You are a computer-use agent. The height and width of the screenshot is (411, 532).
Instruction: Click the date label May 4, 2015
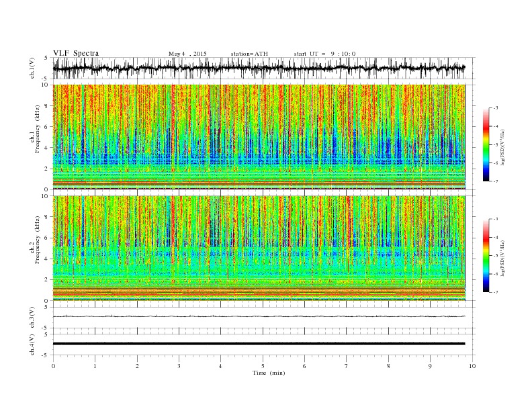tap(187, 54)
